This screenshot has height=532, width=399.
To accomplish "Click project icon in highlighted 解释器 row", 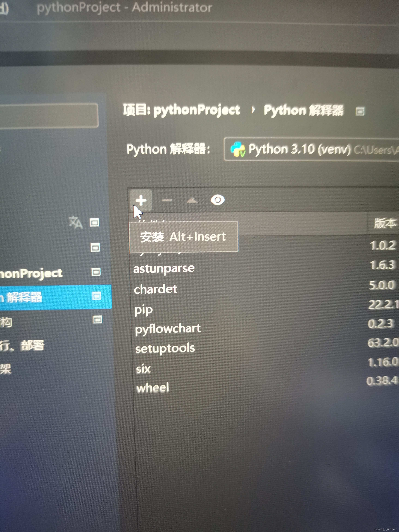I will pyautogui.click(x=97, y=296).
